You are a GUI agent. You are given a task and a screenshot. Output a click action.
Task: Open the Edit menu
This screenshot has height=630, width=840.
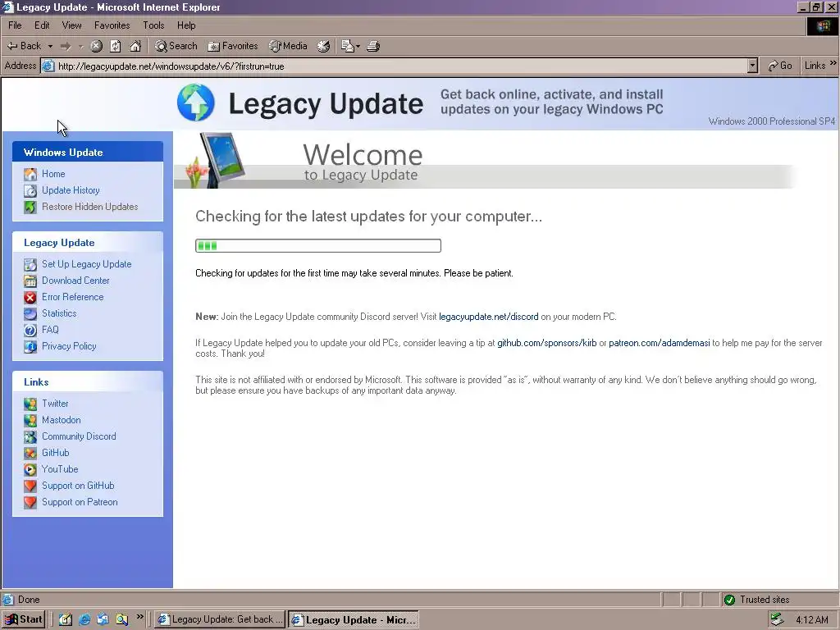[x=42, y=25]
